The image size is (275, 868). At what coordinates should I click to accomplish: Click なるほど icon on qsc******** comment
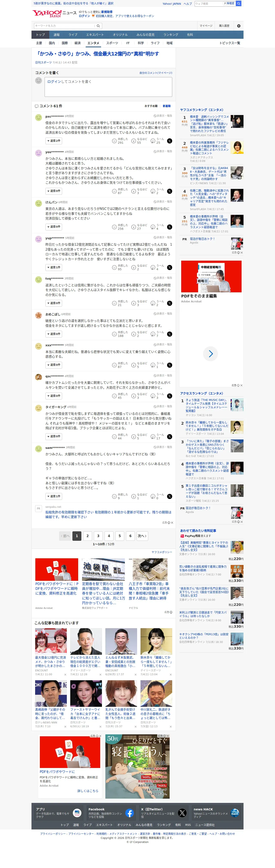(x=133, y=396)
